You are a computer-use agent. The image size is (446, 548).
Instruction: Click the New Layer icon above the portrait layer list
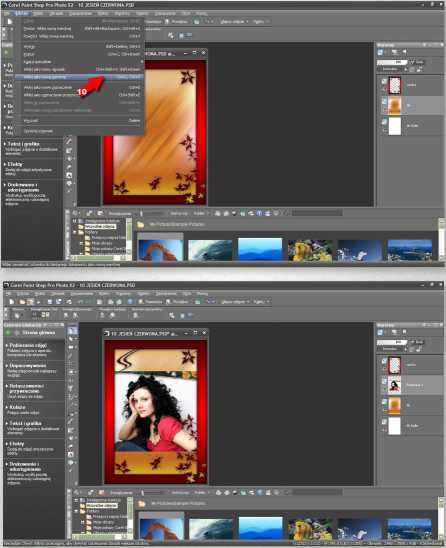[x=381, y=332]
